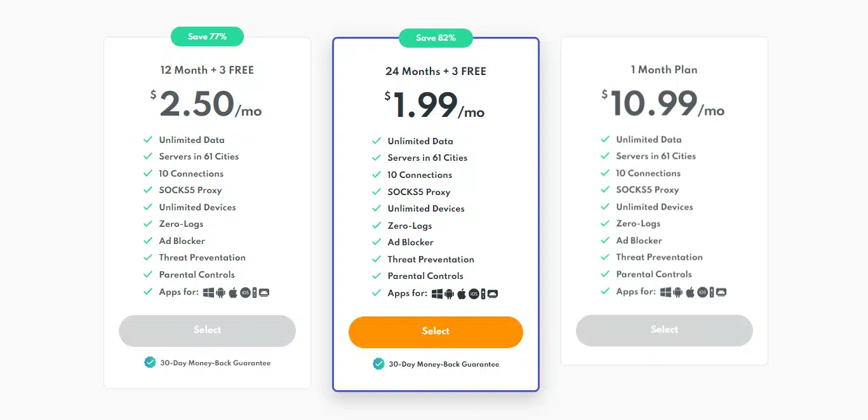Viewport: 868px width, 420px height.
Task: Click iOS icon in 24 Months plan
Action: (x=474, y=294)
